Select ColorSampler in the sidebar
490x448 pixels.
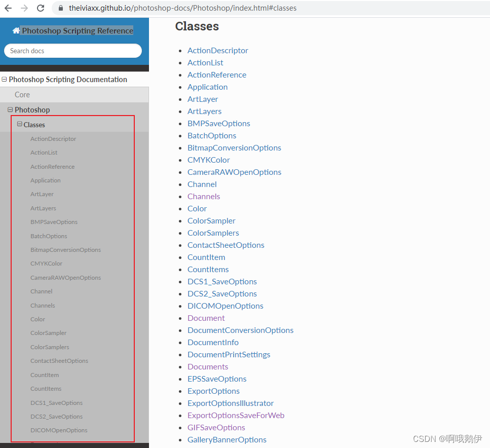point(49,333)
